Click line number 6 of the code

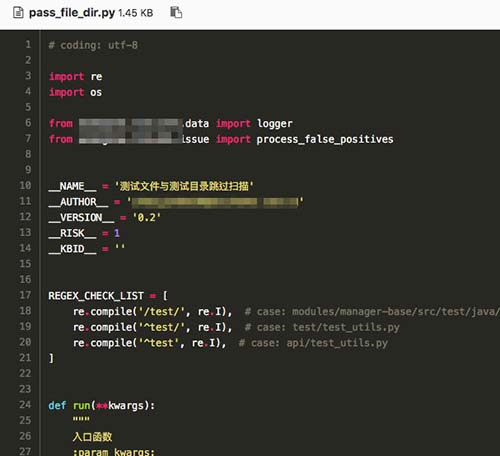pos(28,123)
